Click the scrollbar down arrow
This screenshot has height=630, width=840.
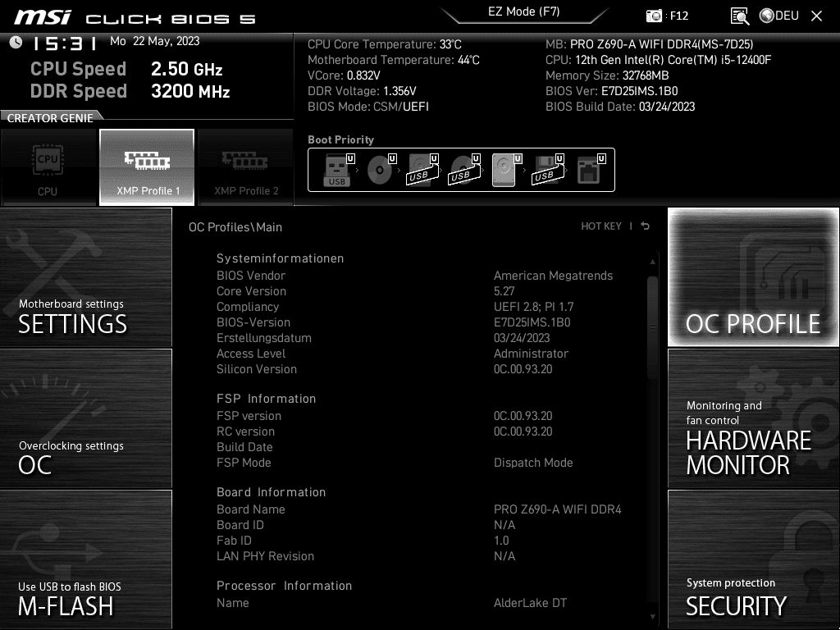tap(652, 617)
